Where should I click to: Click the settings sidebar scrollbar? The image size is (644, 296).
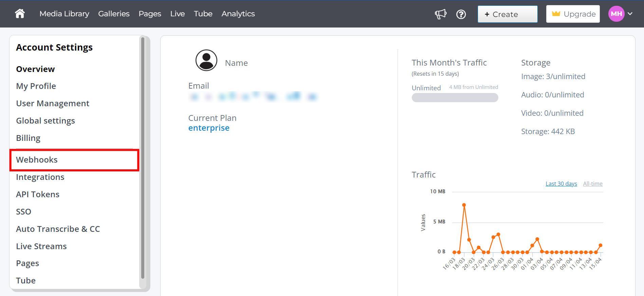pos(143,158)
